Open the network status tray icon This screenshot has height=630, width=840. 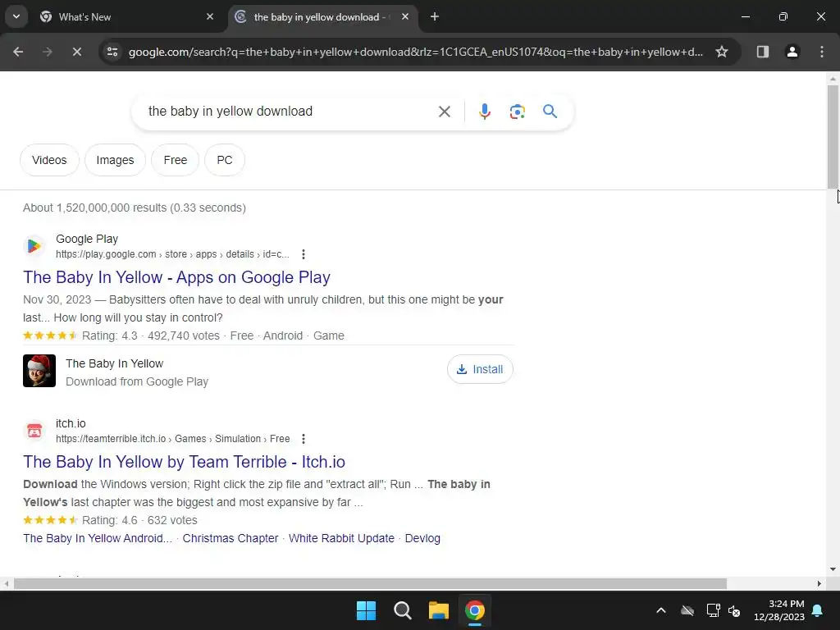tap(713, 610)
